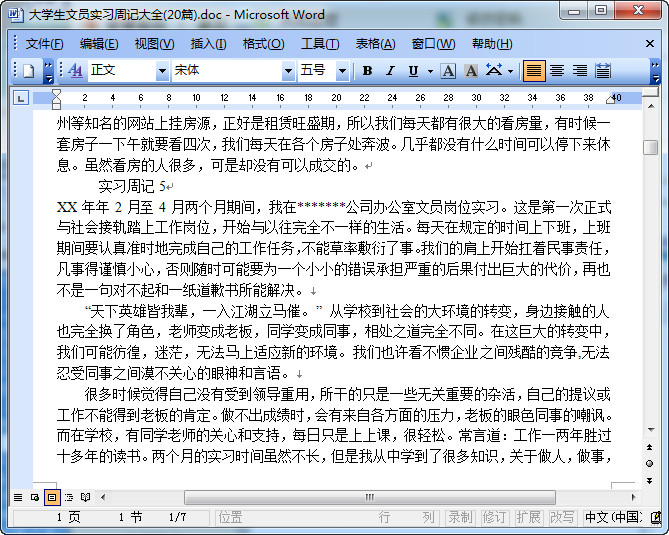Click the right indent marker on ruler
The width and height of the screenshot is (669, 535).
(610, 100)
